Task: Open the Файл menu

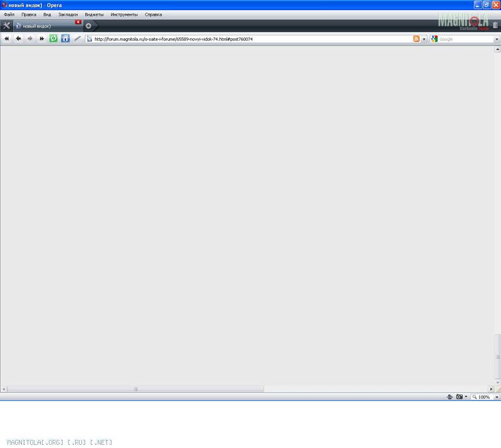Action: coord(9,14)
